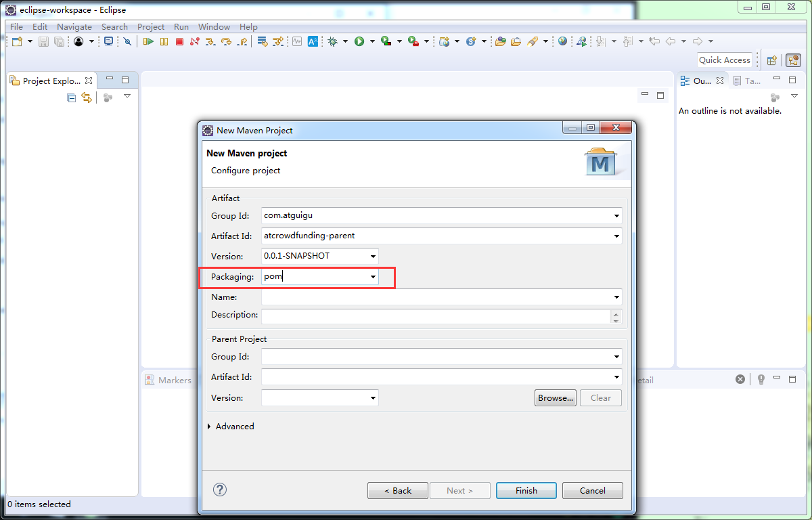Click the Open Perspective icon
This screenshot has height=520, width=812.
[771, 60]
